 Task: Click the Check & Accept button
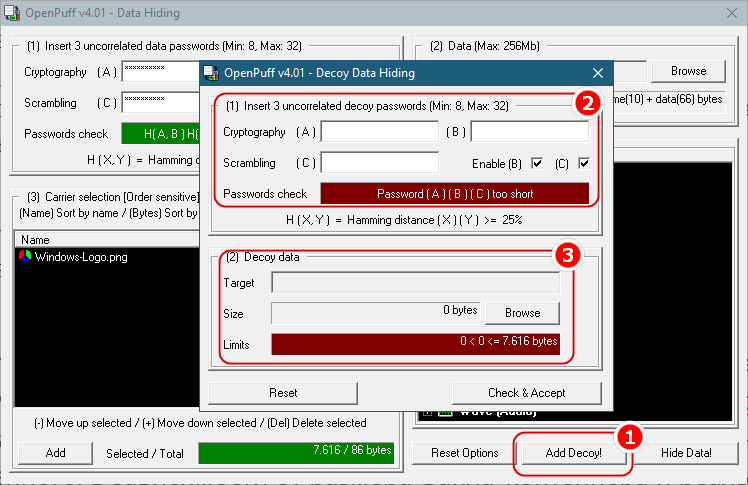coord(527,393)
